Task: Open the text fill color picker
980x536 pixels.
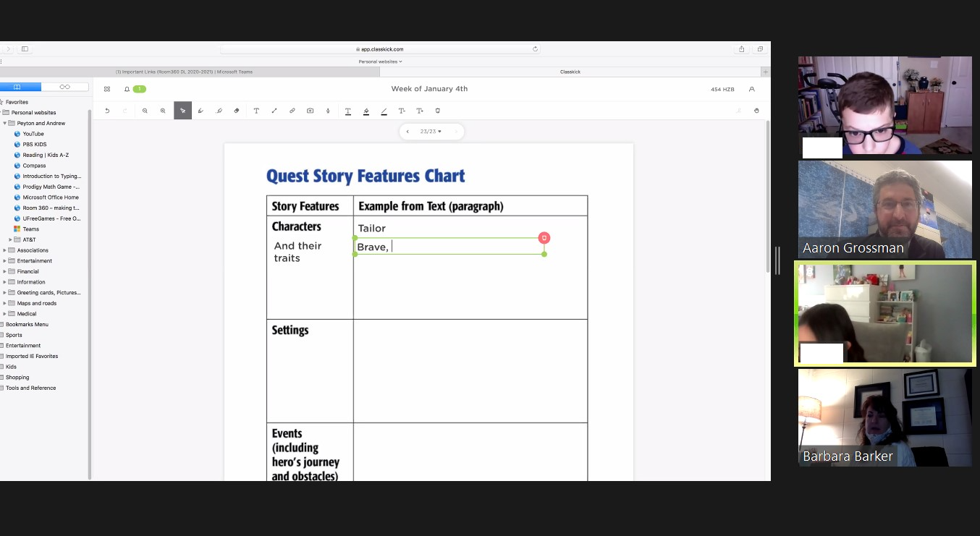Action: point(366,111)
